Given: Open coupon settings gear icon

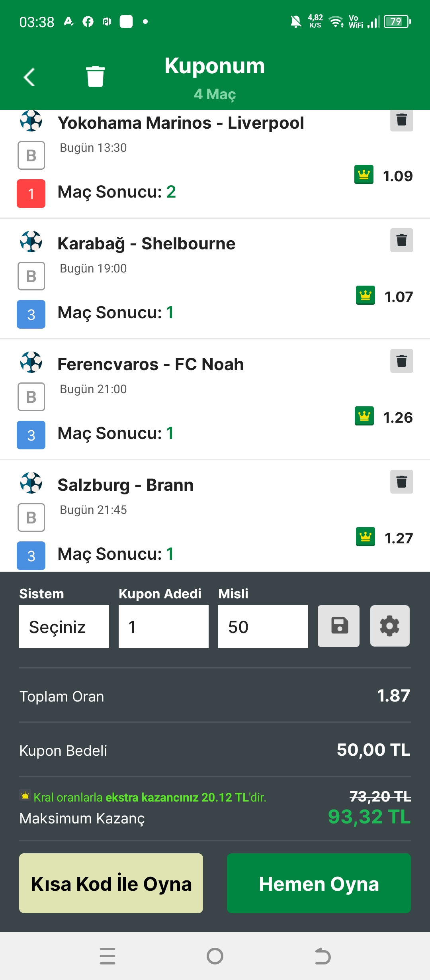Looking at the screenshot, I should (x=390, y=626).
